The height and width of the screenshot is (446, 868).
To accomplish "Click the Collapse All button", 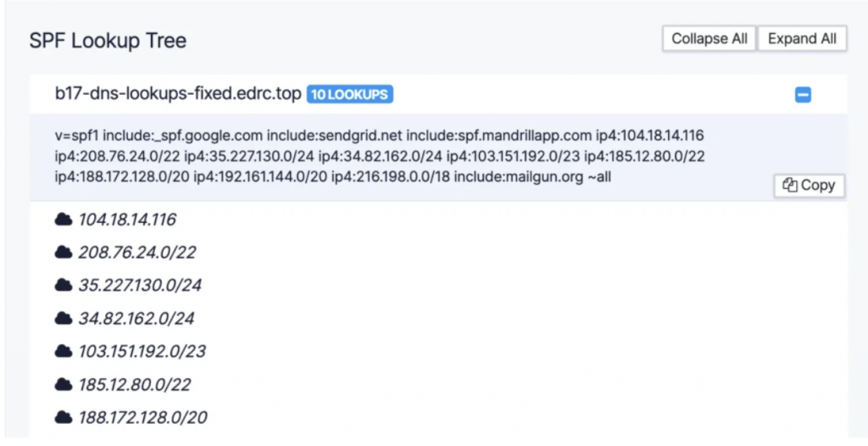I will (x=709, y=39).
